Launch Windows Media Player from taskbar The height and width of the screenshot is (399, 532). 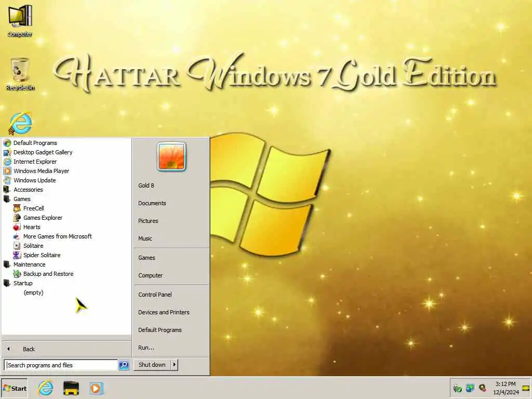pyautogui.click(x=96, y=388)
